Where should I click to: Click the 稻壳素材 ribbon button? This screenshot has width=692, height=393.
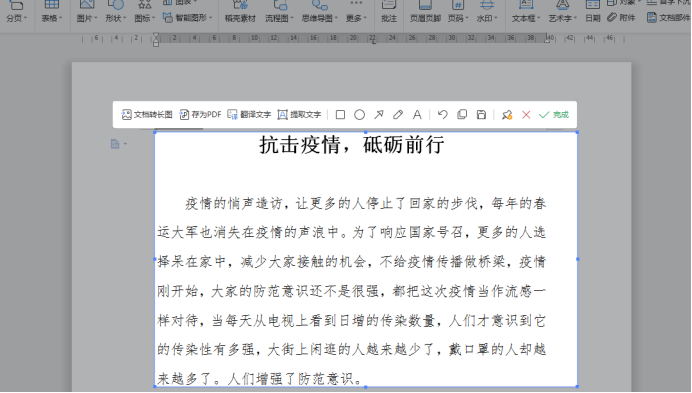(x=240, y=12)
